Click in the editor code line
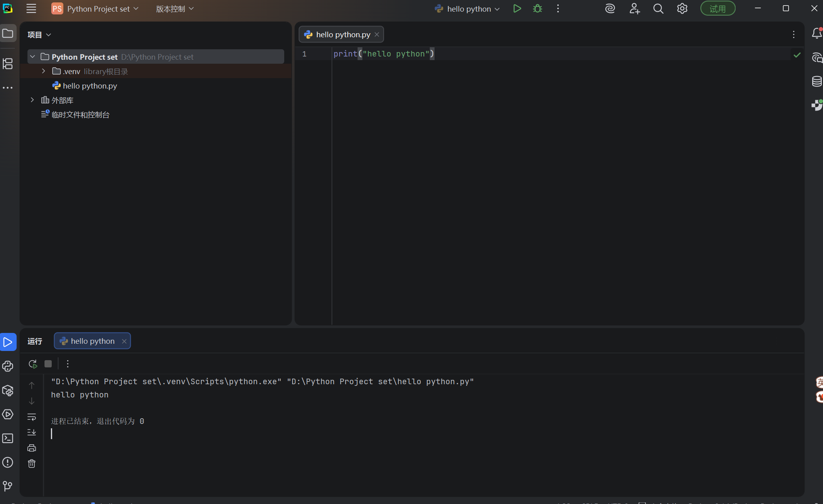The width and height of the screenshot is (823, 504). pyautogui.click(x=384, y=54)
